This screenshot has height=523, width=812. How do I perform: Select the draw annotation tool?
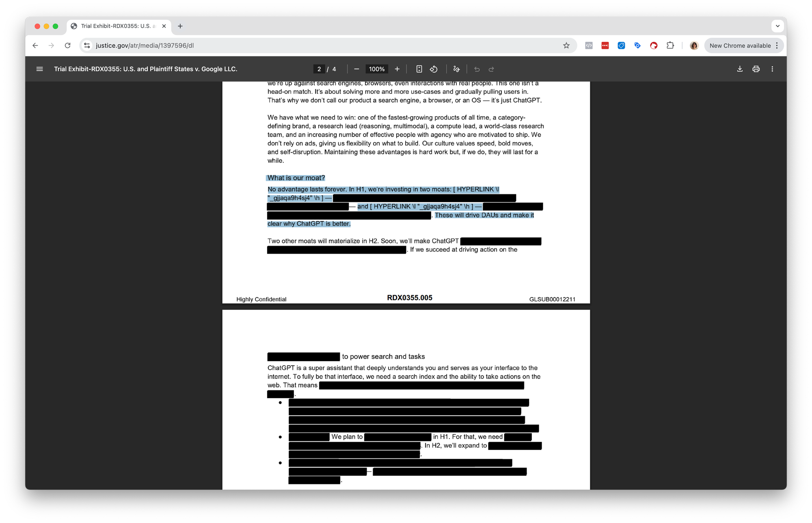pyautogui.click(x=456, y=69)
